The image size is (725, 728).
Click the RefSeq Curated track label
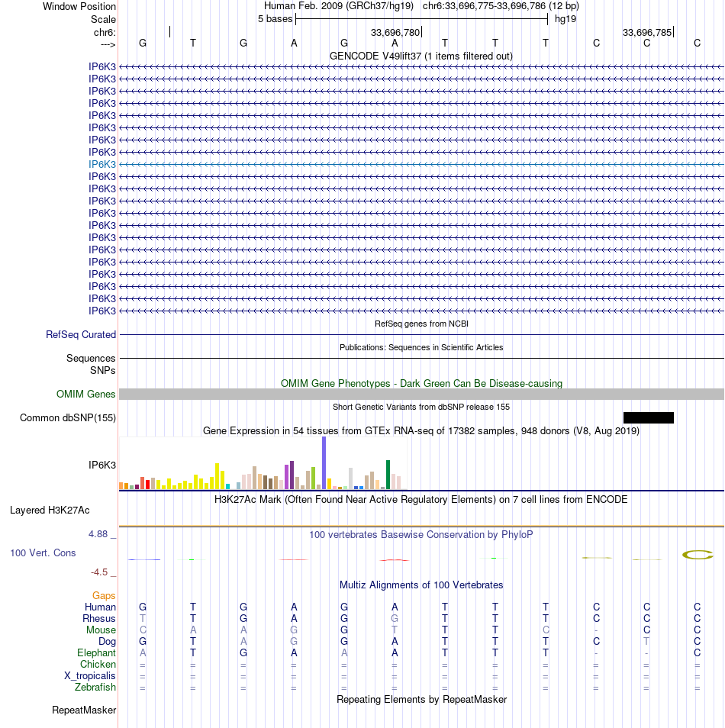click(81, 335)
